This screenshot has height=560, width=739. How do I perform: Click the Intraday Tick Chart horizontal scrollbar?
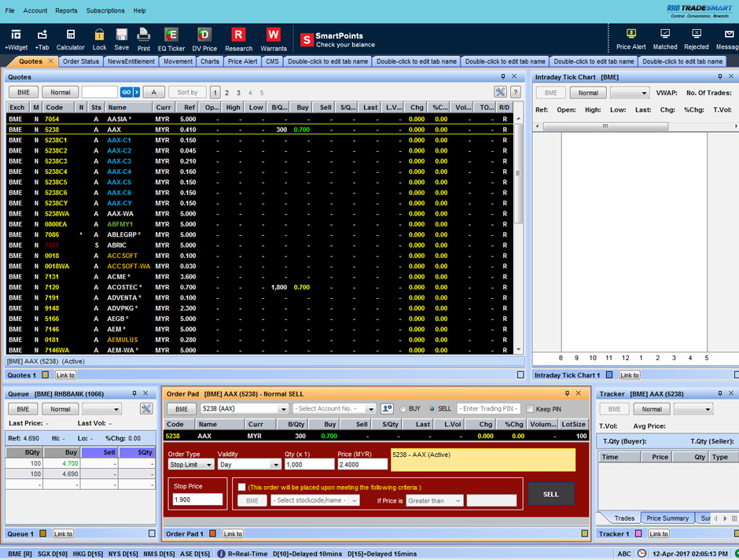pyautogui.click(x=605, y=127)
